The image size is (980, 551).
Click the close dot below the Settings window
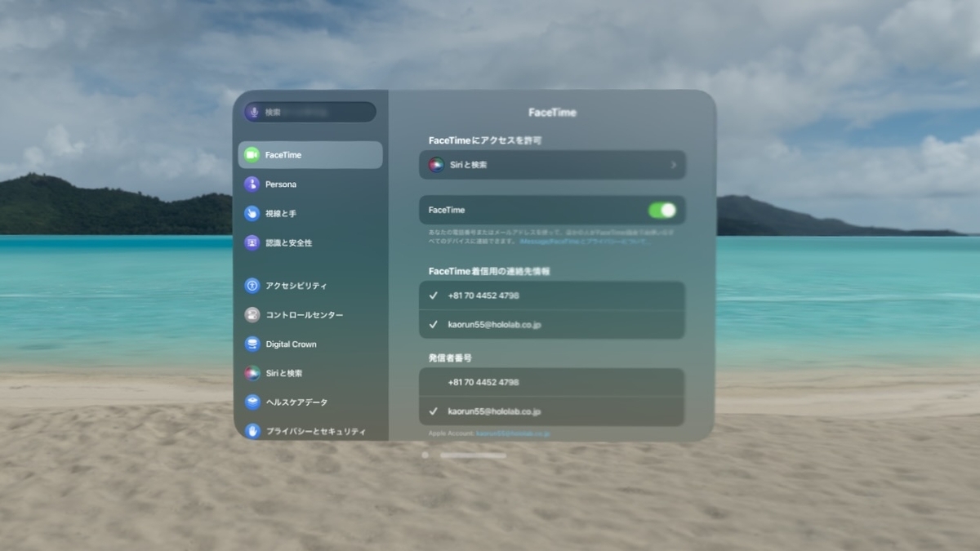pyautogui.click(x=425, y=455)
